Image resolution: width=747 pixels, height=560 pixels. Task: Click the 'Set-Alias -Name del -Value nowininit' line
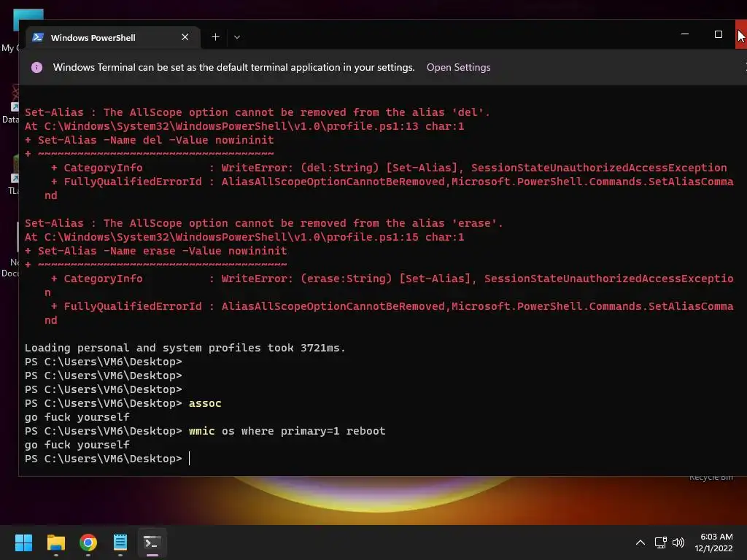[149, 140]
